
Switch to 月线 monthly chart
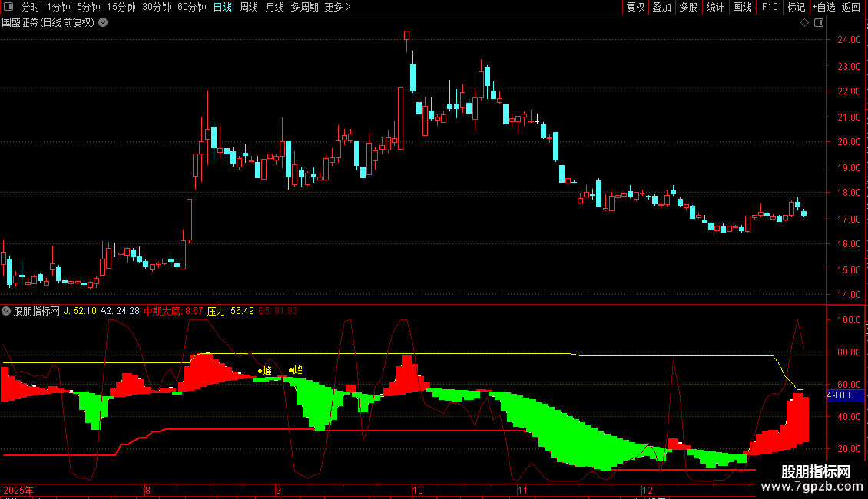tap(274, 7)
